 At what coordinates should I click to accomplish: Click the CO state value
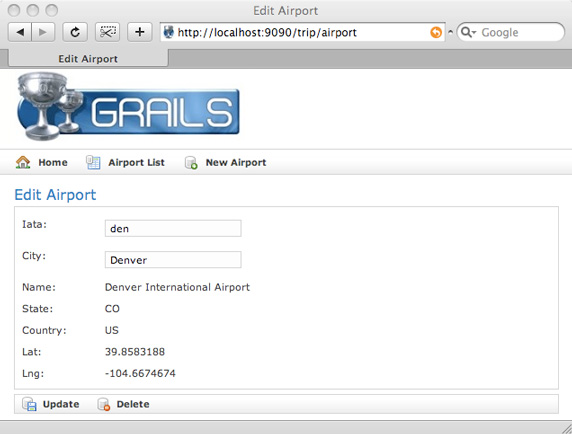point(112,309)
